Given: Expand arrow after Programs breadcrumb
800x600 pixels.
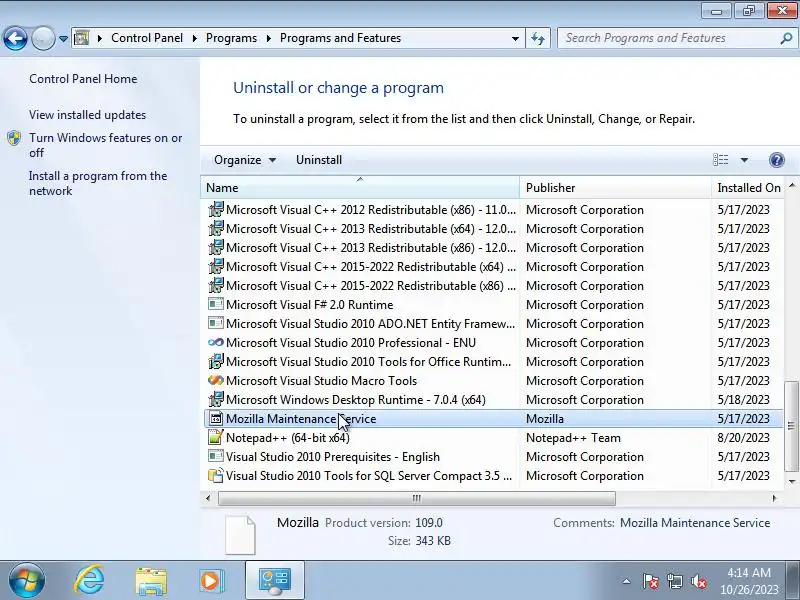Looking at the screenshot, I should [268, 38].
